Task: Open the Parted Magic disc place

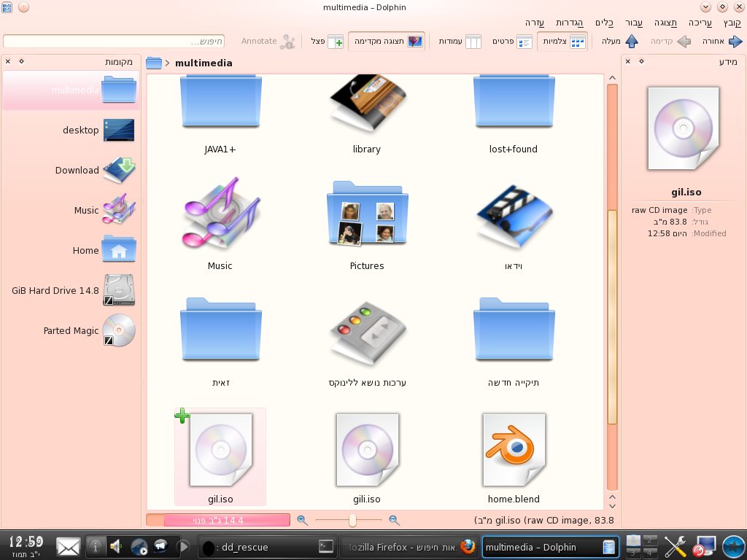Action: pos(71,330)
